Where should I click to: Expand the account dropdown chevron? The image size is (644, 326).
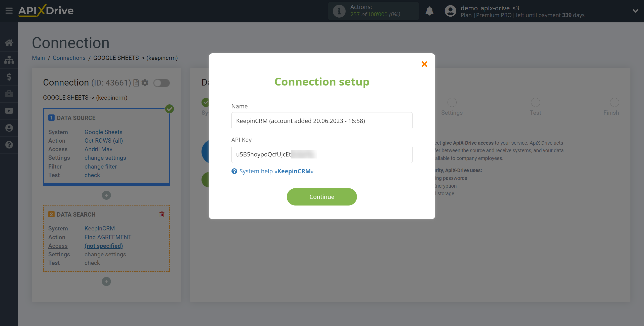(635, 11)
